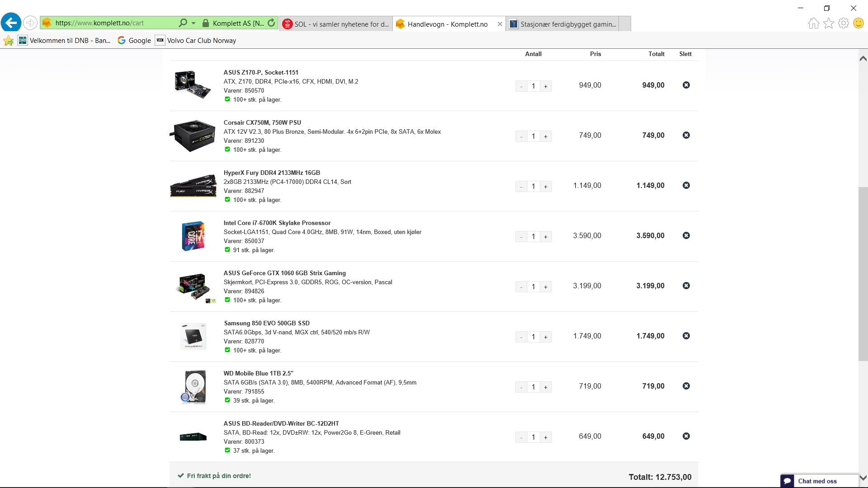868x488 pixels.
Task: Go back using the browser back arrow
Action: [11, 23]
